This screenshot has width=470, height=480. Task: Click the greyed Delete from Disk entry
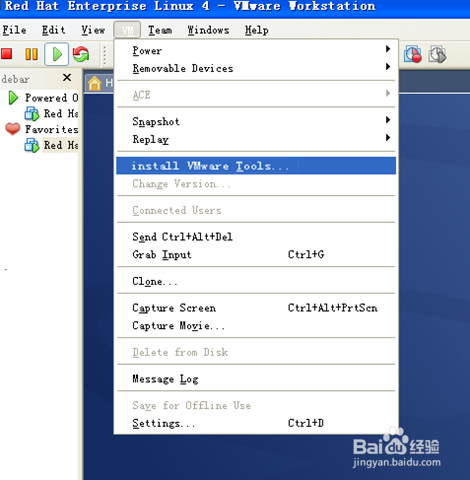tap(256, 352)
